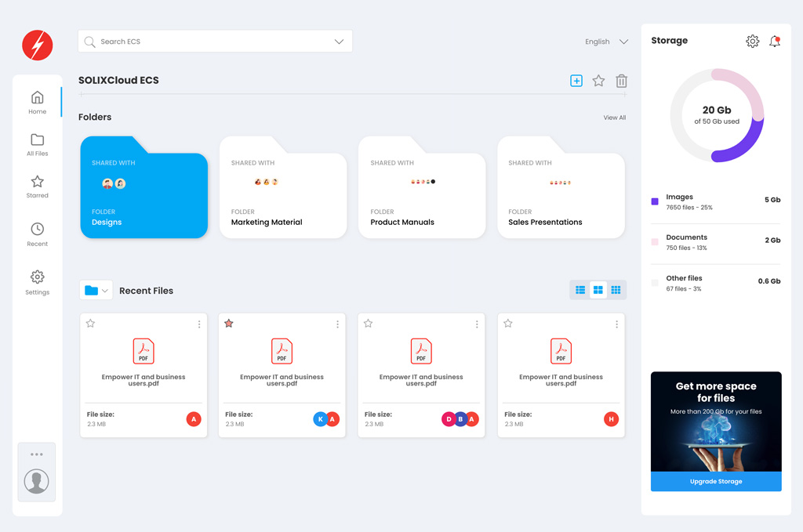Open the English language dropdown
The width and height of the screenshot is (803, 532).
pos(606,42)
